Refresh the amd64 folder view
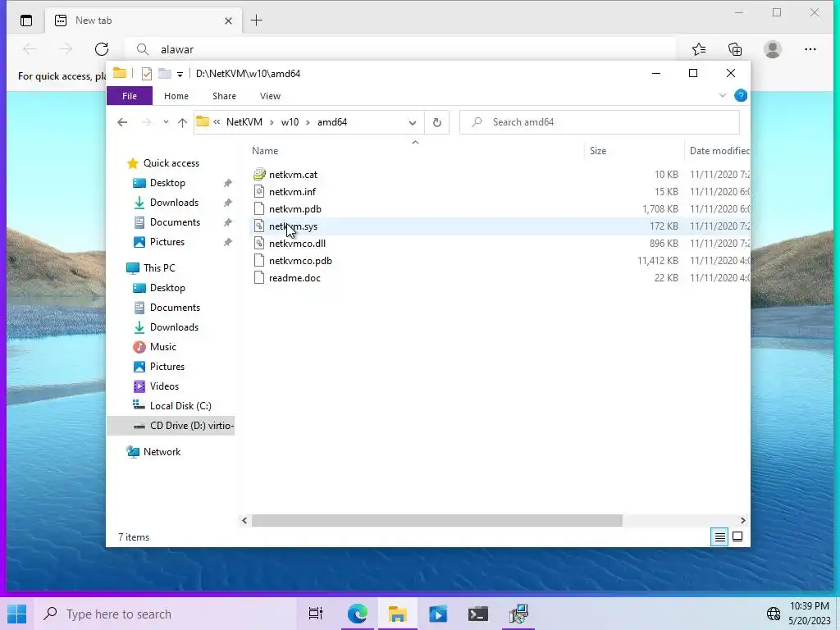 coord(437,123)
